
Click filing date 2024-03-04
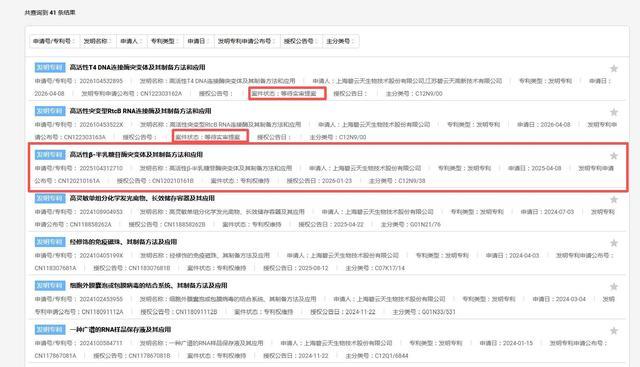pos(571,299)
